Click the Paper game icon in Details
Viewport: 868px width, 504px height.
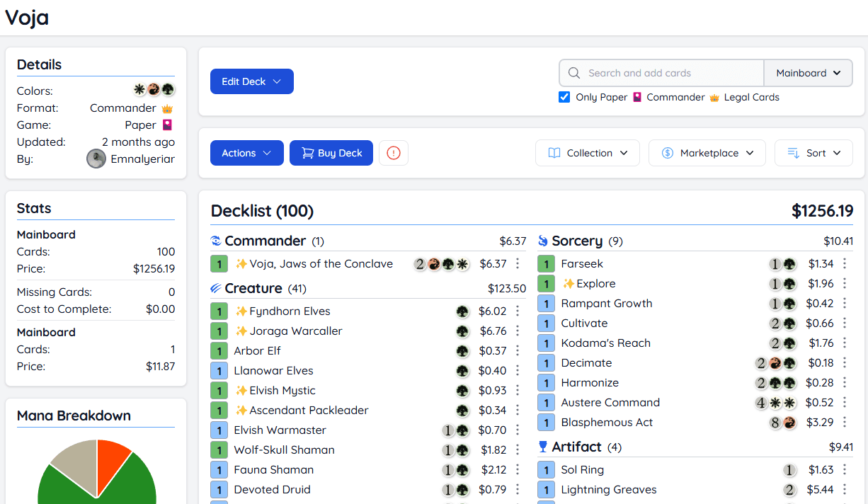[x=168, y=125]
